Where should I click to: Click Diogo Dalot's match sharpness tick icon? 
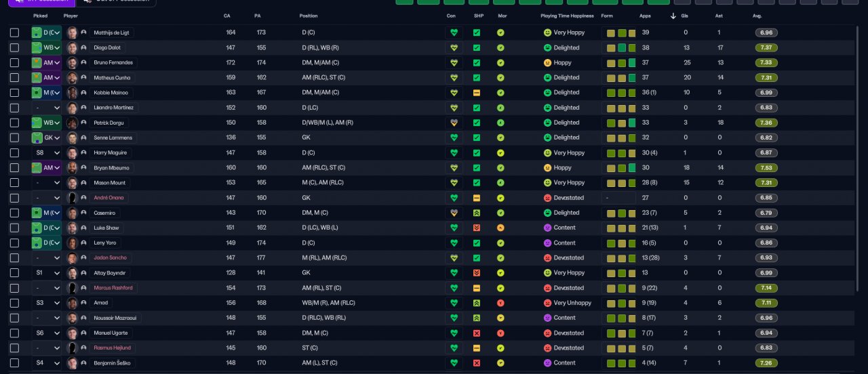pyautogui.click(x=477, y=47)
